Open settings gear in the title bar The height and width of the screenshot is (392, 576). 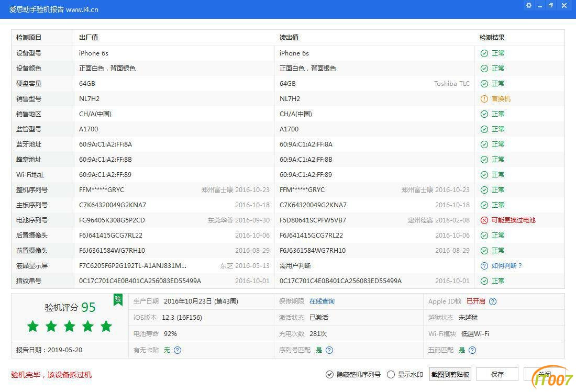pos(529,6)
